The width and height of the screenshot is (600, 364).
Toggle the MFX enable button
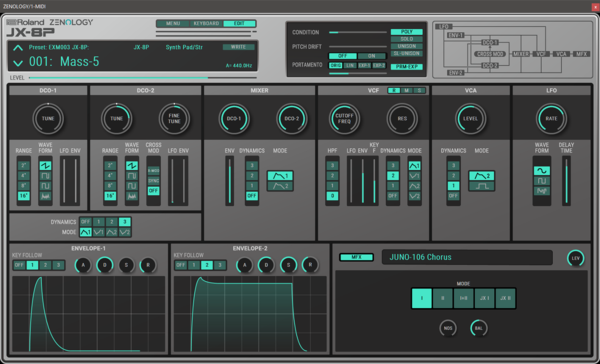(356, 257)
